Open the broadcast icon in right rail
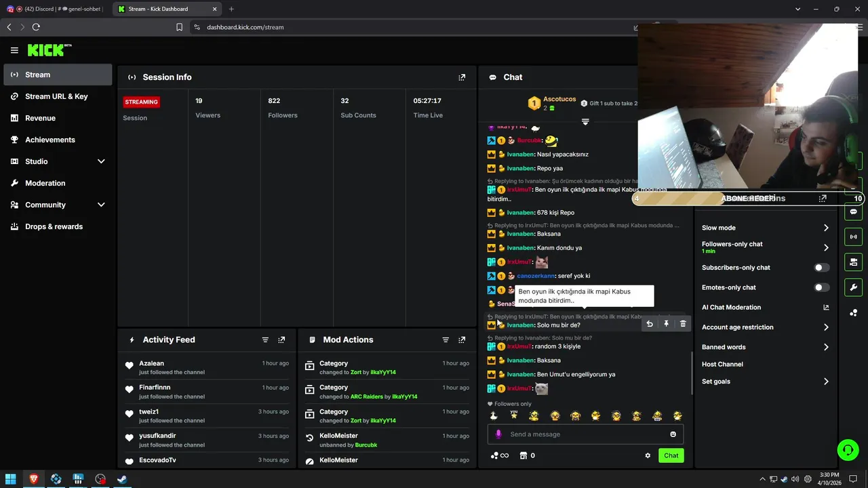Image resolution: width=868 pixels, height=488 pixels. (853, 237)
